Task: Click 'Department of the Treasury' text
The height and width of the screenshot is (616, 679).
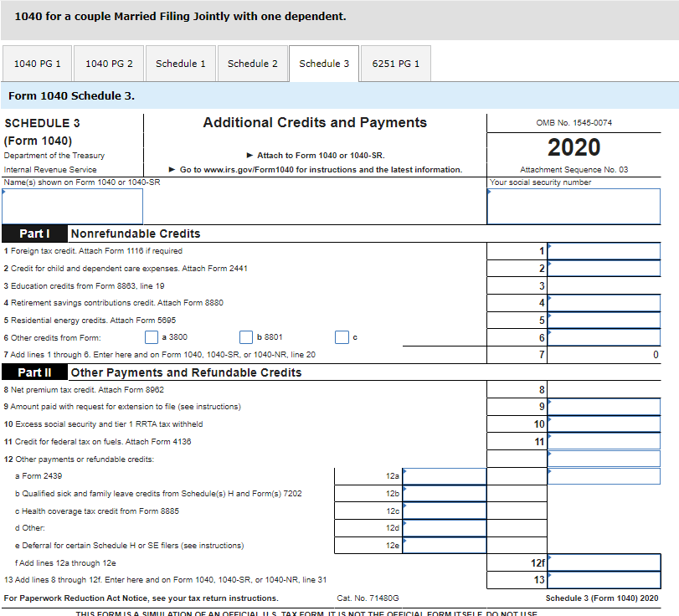Action: [x=54, y=156]
